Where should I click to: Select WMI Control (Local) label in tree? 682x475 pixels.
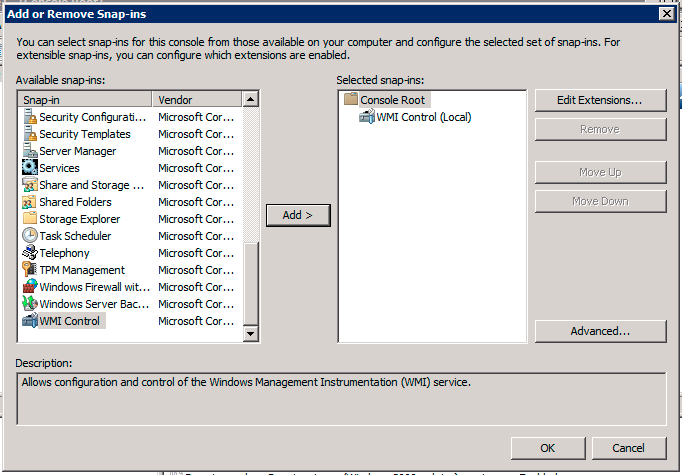pos(424,117)
